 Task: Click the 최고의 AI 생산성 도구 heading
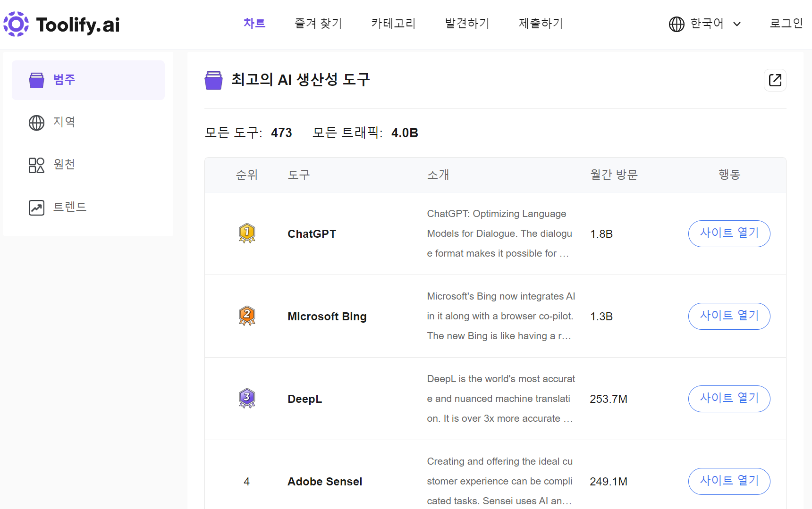[x=300, y=79]
